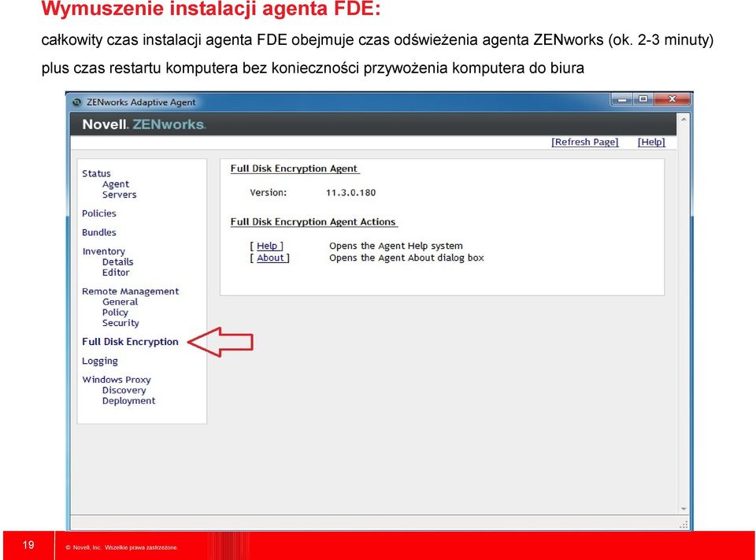Click the ZENworks Adaptive Agent title bar icon
This screenshot has width=756, height=560.
click(x=76, y=102)
